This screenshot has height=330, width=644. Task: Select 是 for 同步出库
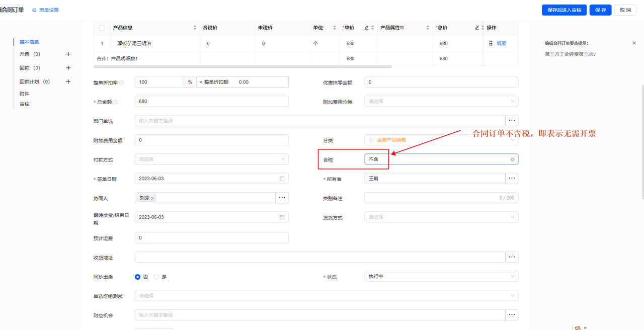tap(156, 277)
